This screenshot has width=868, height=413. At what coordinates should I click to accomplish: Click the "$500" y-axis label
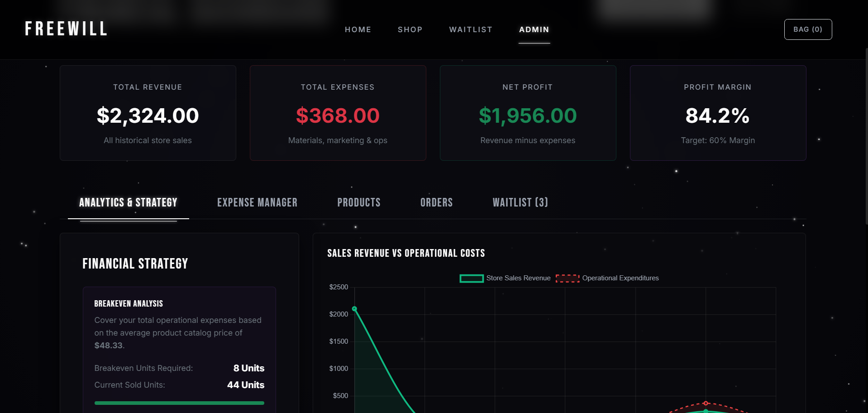click(x=340, y=396)
